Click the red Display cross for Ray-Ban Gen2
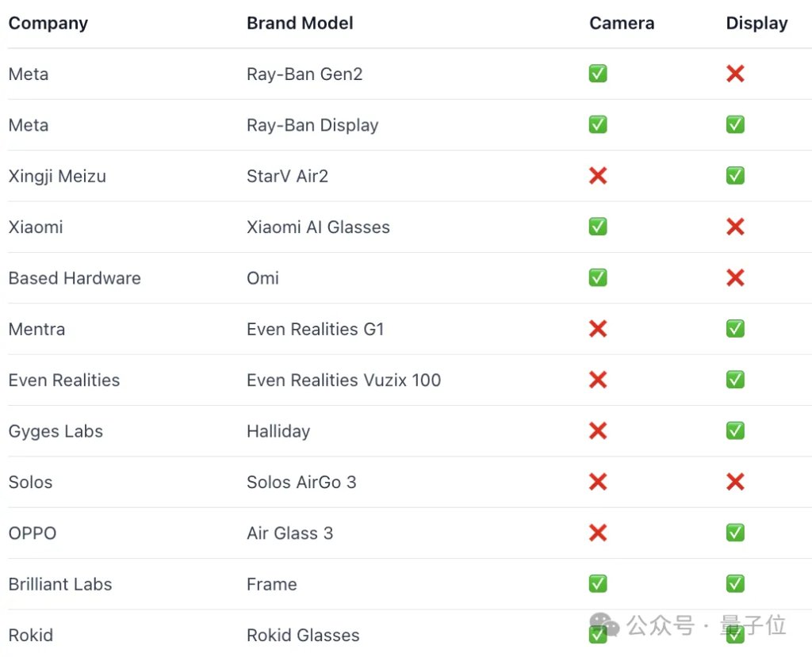 (x=735, y=74)
